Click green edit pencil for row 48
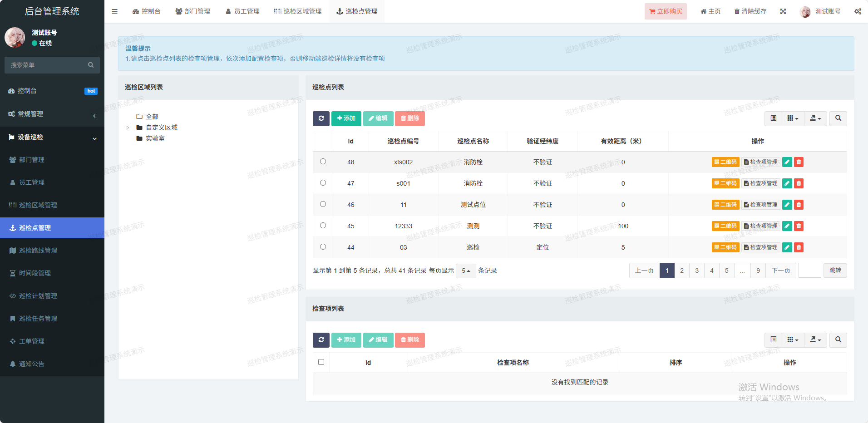The width and height of the screenshot is (868, 423). tap(787, 162)
